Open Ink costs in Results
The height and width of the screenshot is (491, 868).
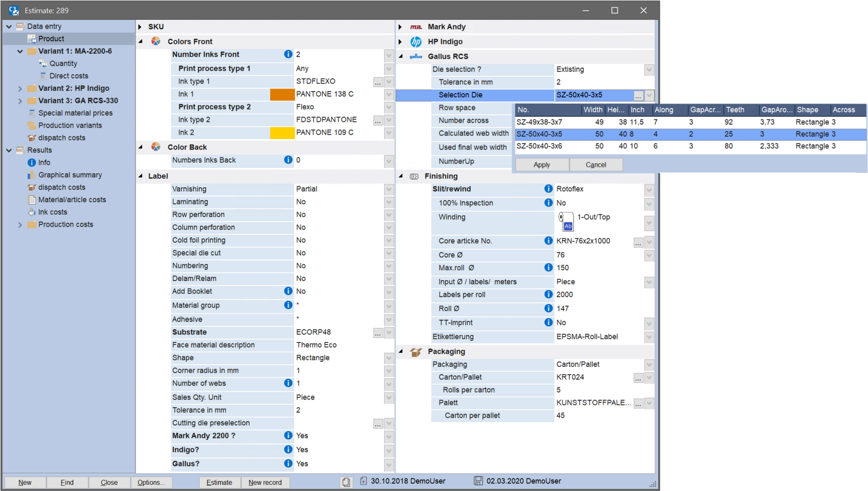coord(53,212)
